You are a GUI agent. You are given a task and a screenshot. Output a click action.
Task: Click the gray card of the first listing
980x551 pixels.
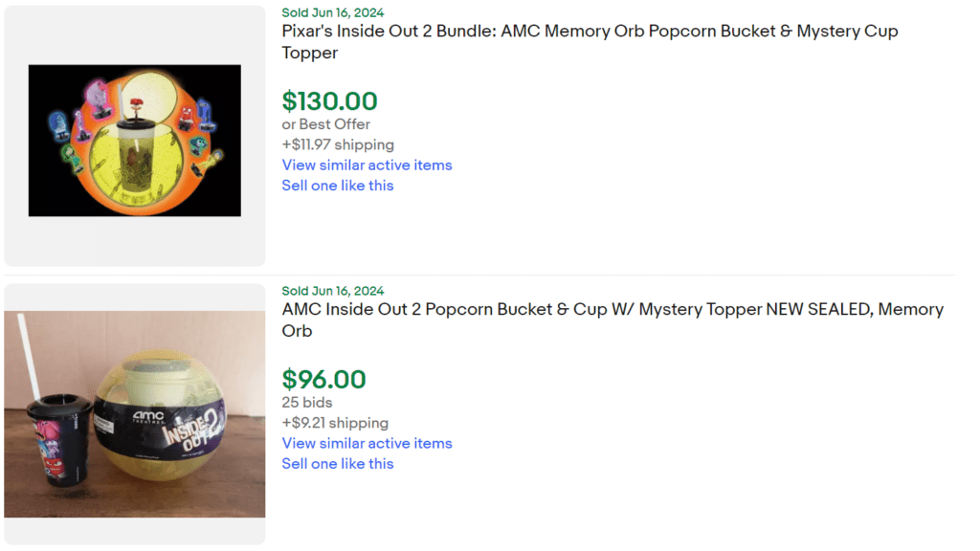[x=134, y=239]
